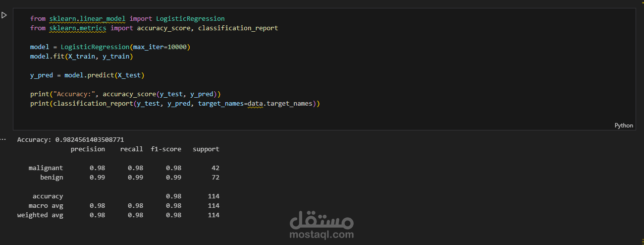Click the 'malignant' row label
644x245 pixels.
46,168
